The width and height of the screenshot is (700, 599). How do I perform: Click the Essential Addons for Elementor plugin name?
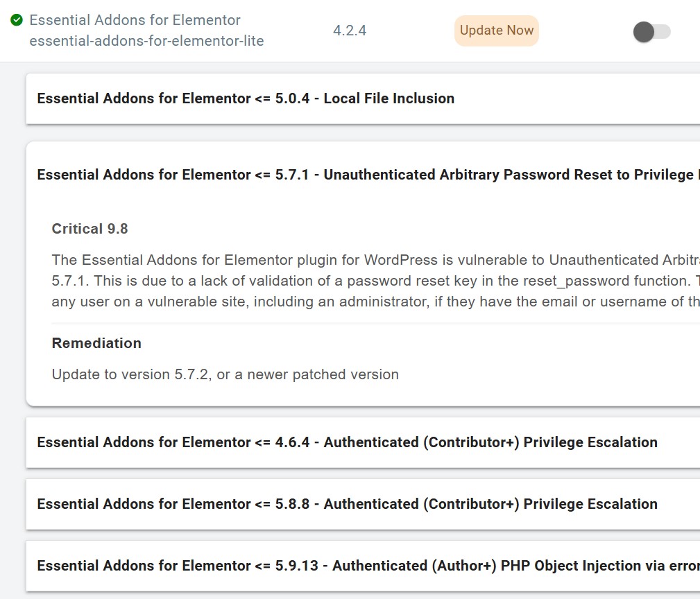tap(135, 20)
